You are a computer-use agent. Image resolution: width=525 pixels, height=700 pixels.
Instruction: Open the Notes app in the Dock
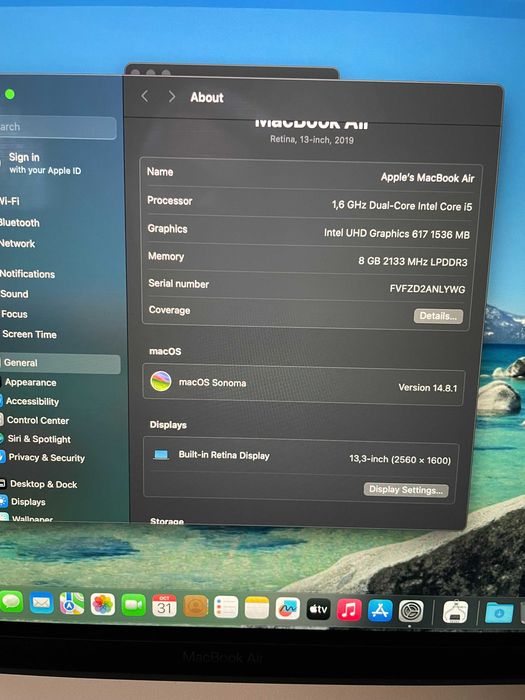[x=257, y=608]
